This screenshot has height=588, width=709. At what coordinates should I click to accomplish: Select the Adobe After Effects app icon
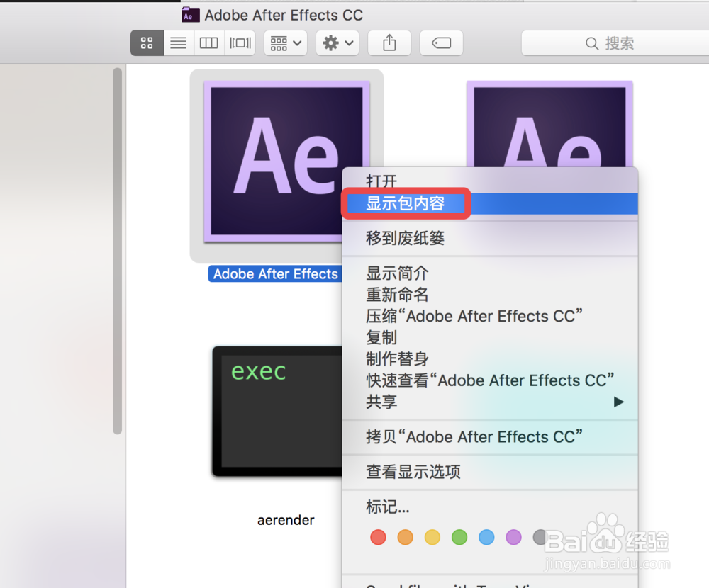click(286, 162)
